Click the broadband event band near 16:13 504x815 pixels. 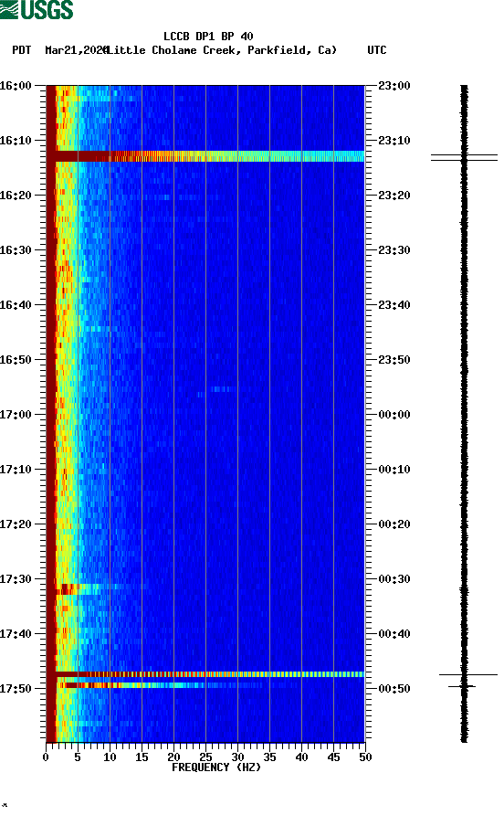point(205,156)
